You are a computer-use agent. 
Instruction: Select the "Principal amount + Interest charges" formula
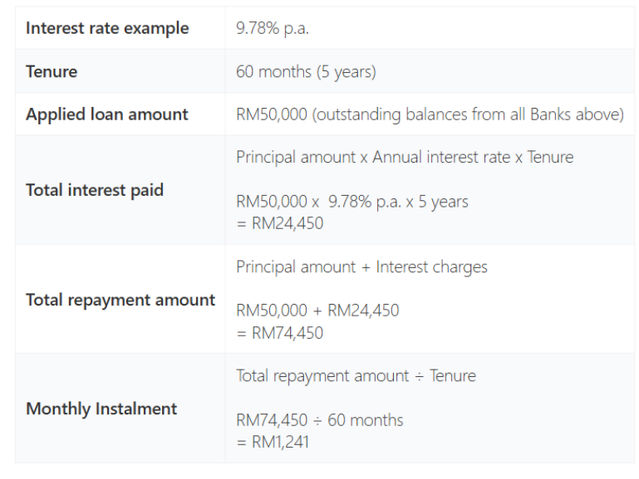(x=361, y=267)
